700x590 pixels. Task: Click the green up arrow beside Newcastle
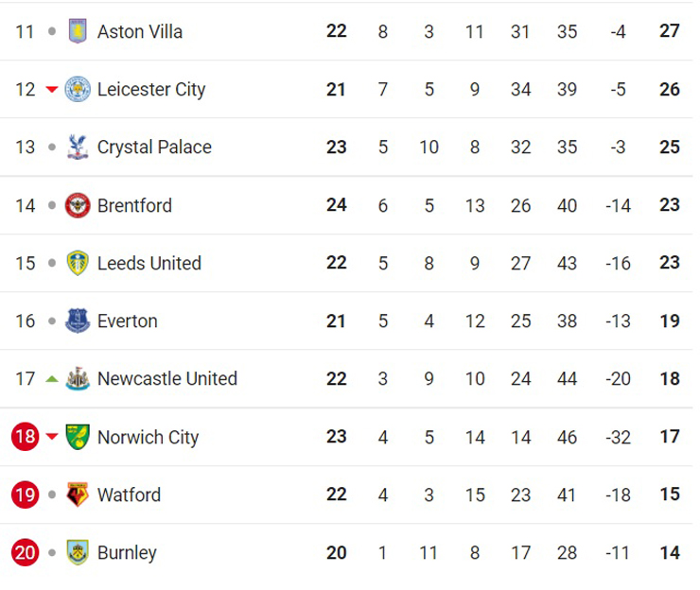[52, 379]
